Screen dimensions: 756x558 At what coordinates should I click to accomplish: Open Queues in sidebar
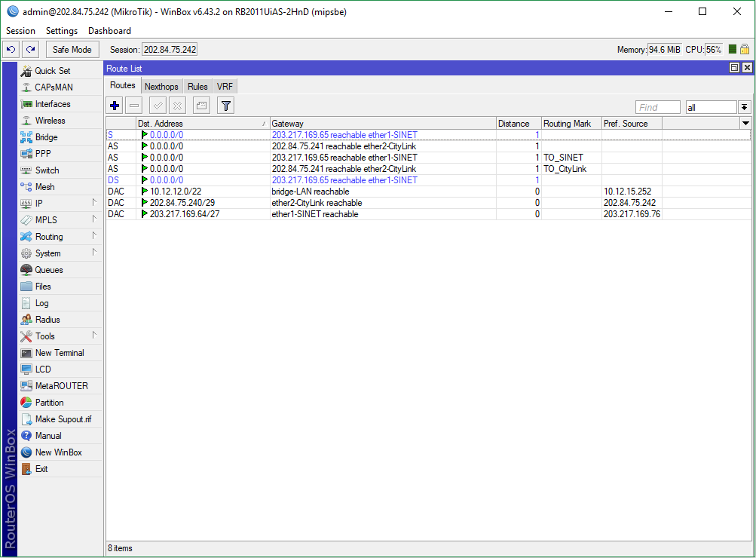(60, 270)
